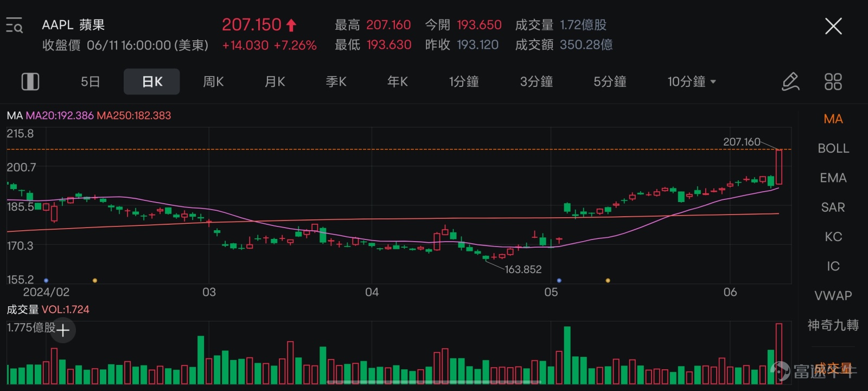Enable the SAR indicator

pos(833,207)
